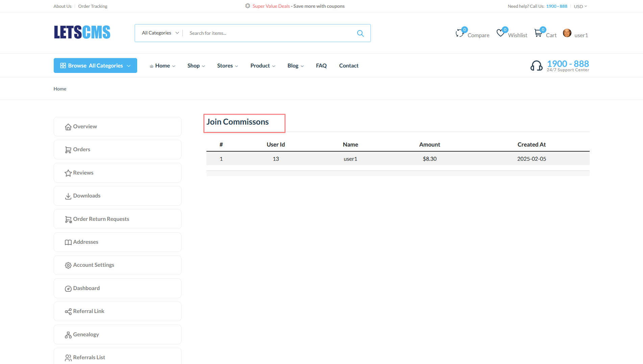Expand the All Categories search dropdown
This screenshot has height=364, width=643.
160,33
